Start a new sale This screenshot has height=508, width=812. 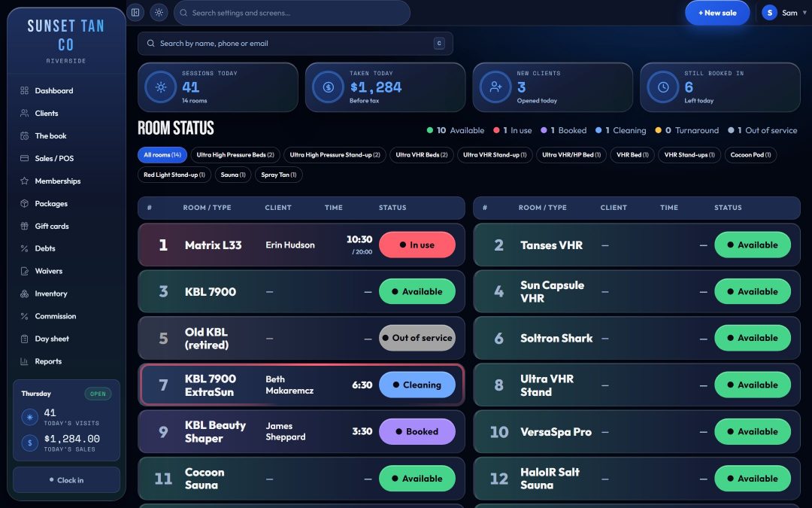click(x=717, y=13)
